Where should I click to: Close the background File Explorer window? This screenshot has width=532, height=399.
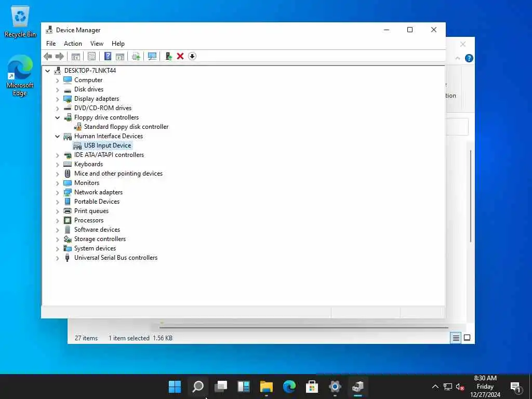point(463,45)
